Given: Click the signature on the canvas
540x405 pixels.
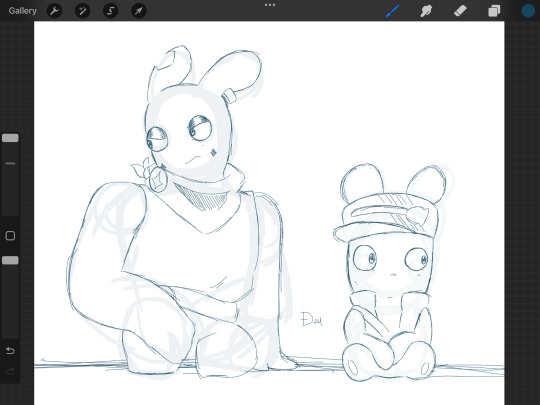Looking at the screenshot, I should [x=311, y=319].
